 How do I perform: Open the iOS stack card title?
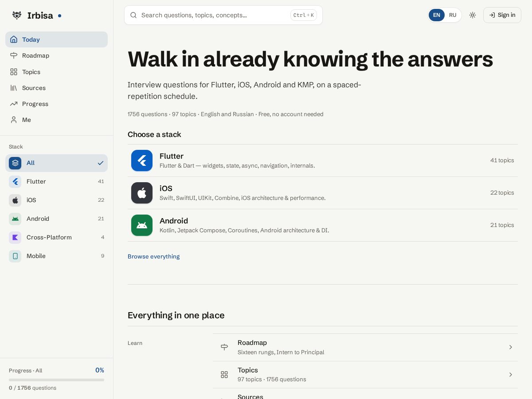click(x=166, y=188)
